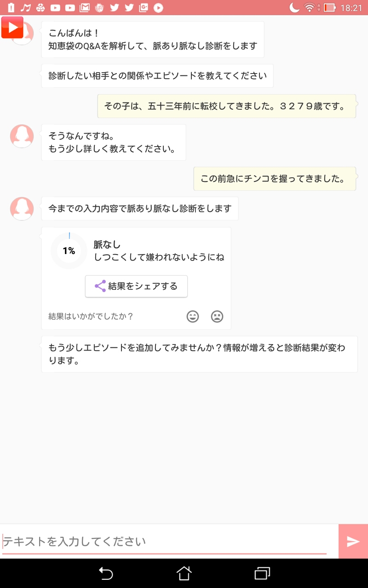Focus the テキストを入力してください text field

click(x=165, y=542)
